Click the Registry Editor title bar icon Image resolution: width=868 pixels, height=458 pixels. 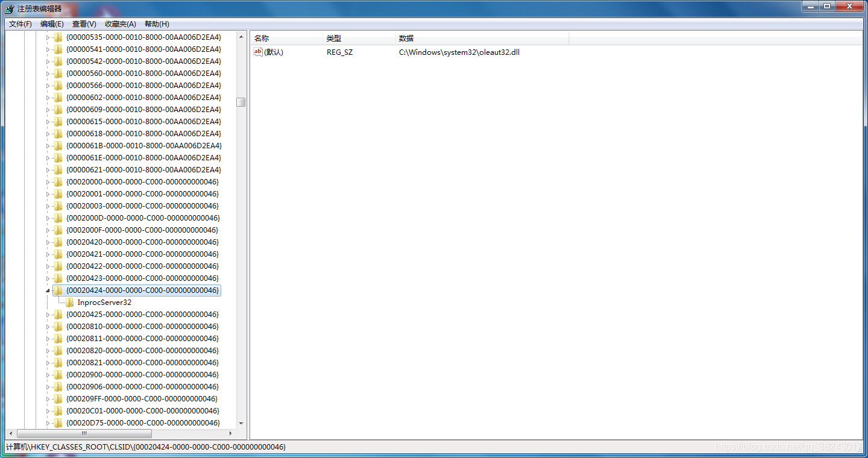coord(10,9)
